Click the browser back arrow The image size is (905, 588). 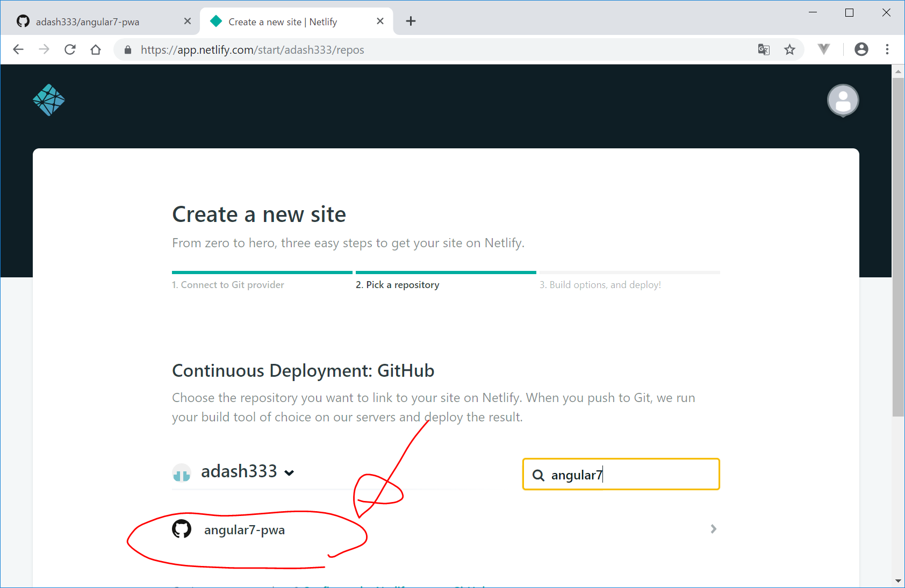(18, 49)
